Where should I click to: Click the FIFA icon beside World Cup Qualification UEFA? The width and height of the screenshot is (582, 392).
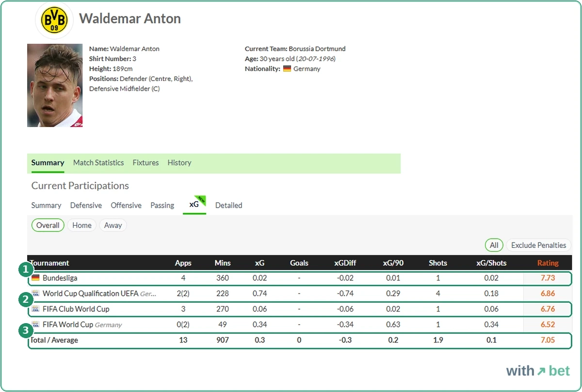(35, 294)
